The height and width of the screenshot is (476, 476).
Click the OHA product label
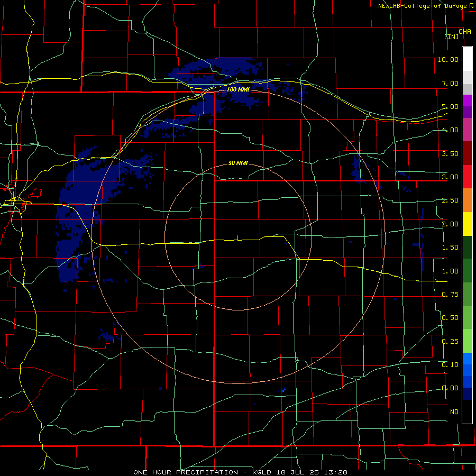(465, 32)
